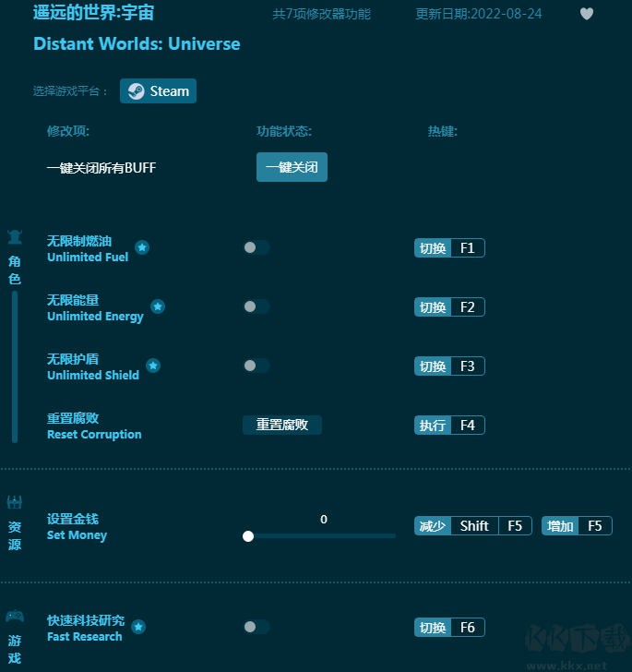Click the F1 hotkey box for Unlimited Fuel
Screen dimensions: 632x672
click(467, 247)
